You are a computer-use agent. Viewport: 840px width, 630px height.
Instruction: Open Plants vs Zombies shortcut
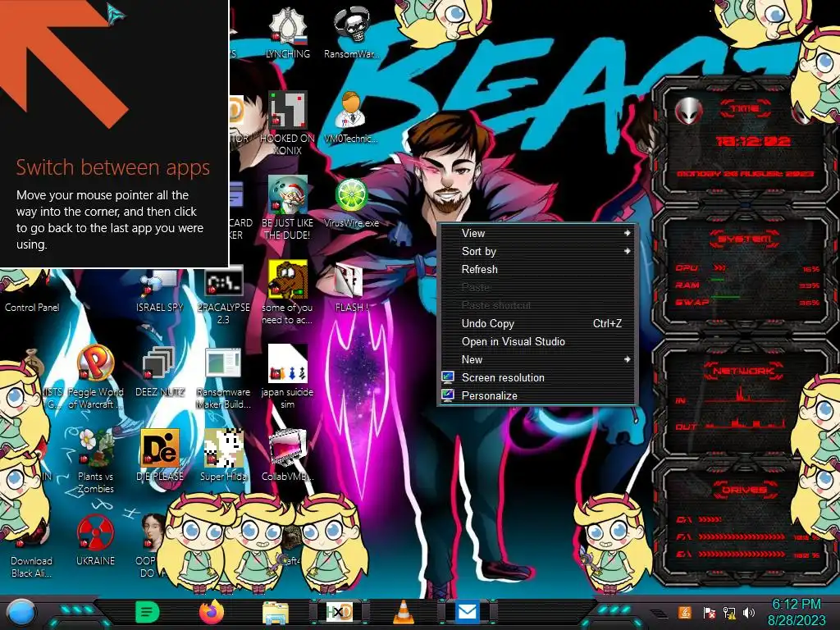point(95,462)
